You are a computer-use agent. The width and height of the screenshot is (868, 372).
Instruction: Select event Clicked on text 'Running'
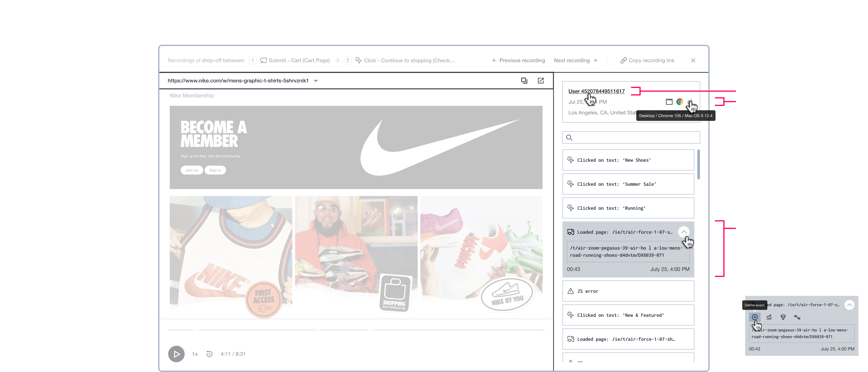(628, 208)
